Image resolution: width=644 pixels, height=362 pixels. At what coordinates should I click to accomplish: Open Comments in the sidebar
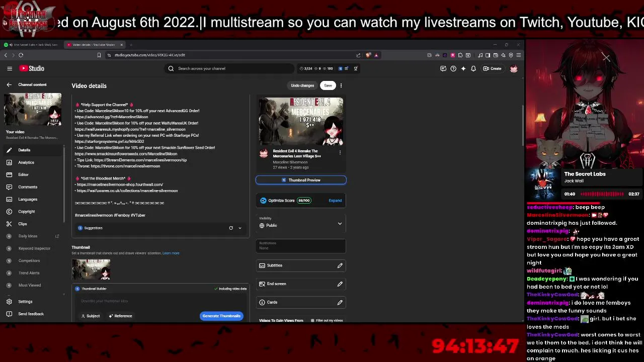click(32, 187)
